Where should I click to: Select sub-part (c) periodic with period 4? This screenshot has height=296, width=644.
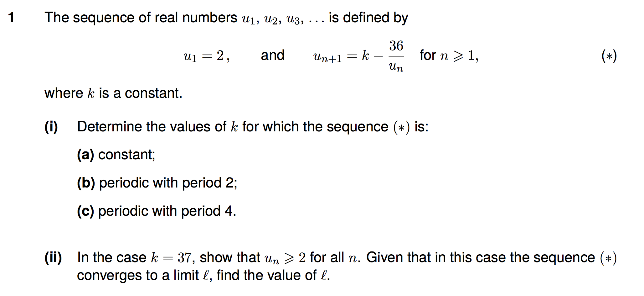pyautogui.click(x=156, y=211)
